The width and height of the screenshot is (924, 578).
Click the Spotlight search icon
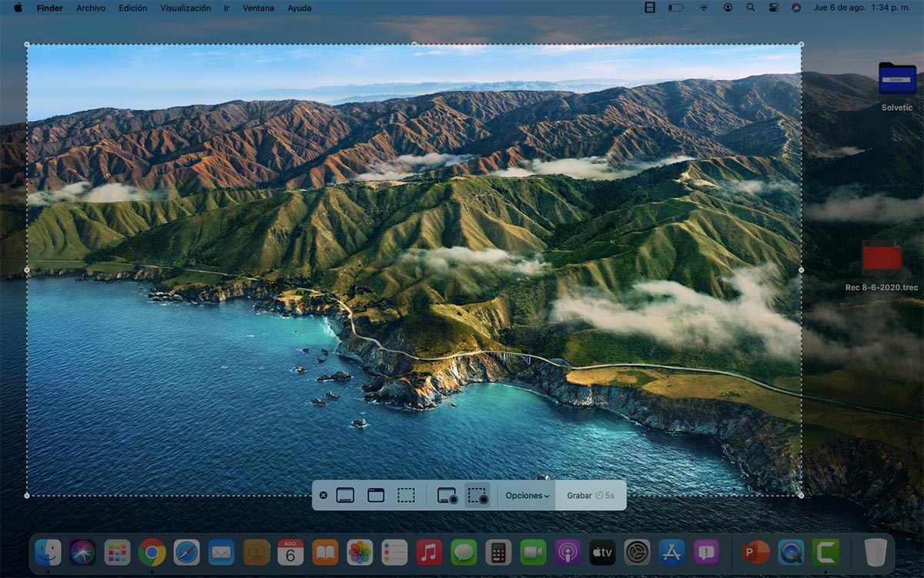[751, 8]
